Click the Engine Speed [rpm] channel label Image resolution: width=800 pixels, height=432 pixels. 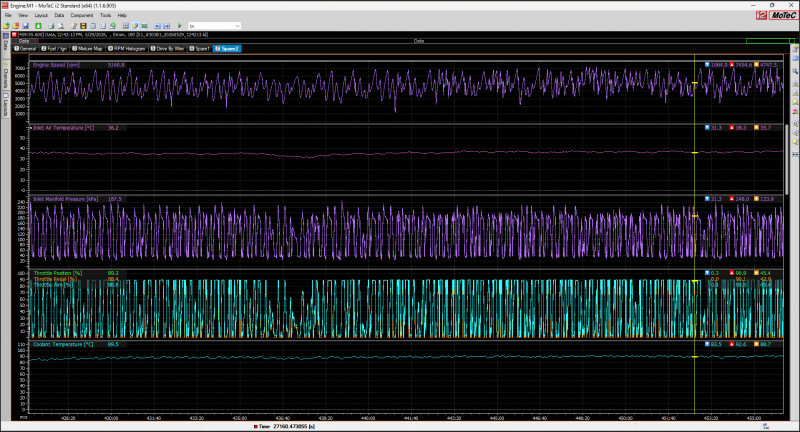click(56, 65)
